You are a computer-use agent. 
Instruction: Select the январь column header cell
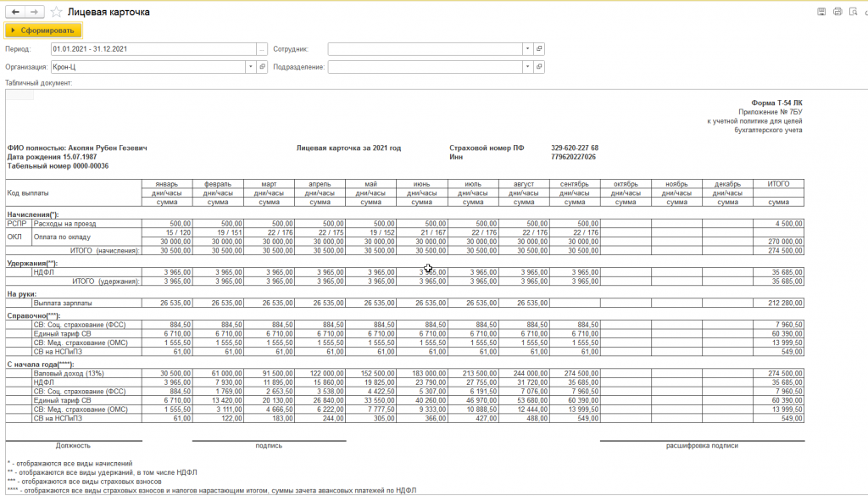click(167, 184)
